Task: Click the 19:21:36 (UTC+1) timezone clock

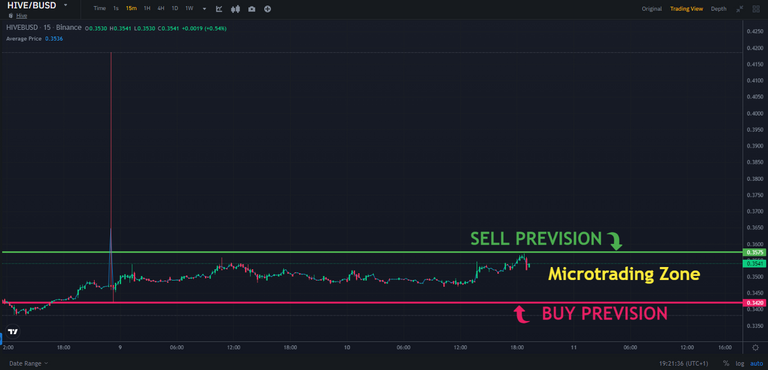Action: point(684,363)
